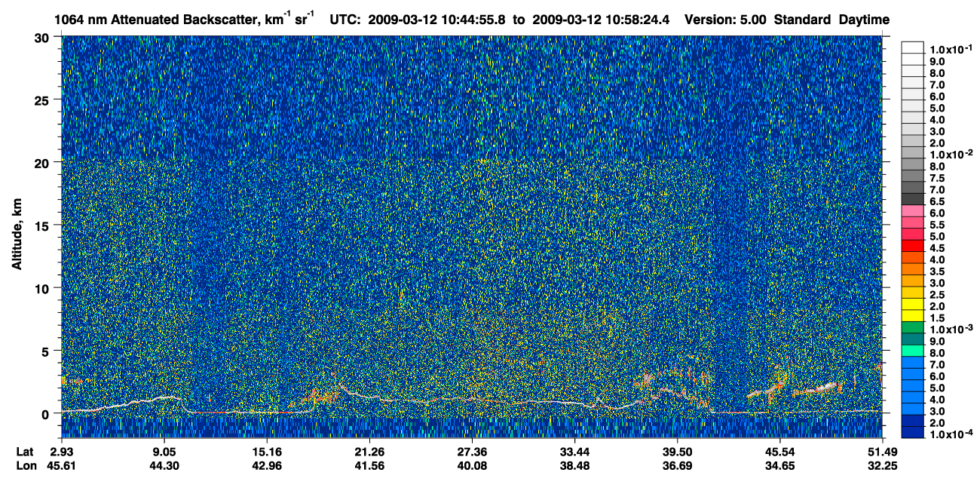Click the start time '2009-03-12 10:44:55.8'

point(438,19)
